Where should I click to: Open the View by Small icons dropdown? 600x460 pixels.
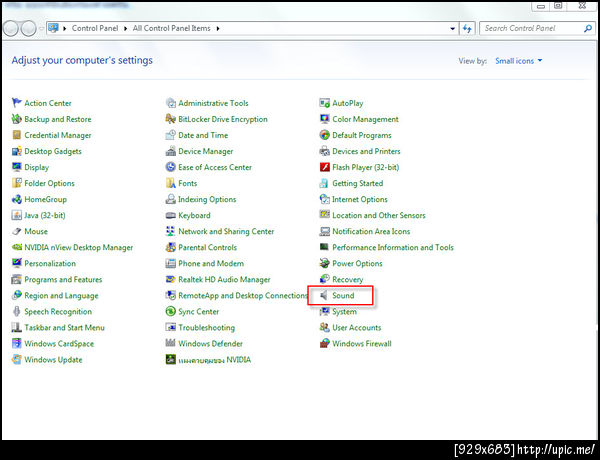(x=519, y=61)
